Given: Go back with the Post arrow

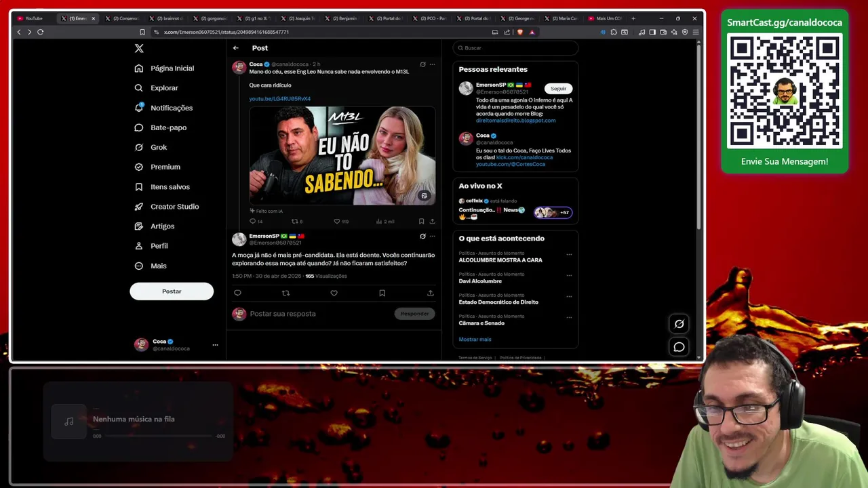Looking at the screenshot, I should 235,48.
